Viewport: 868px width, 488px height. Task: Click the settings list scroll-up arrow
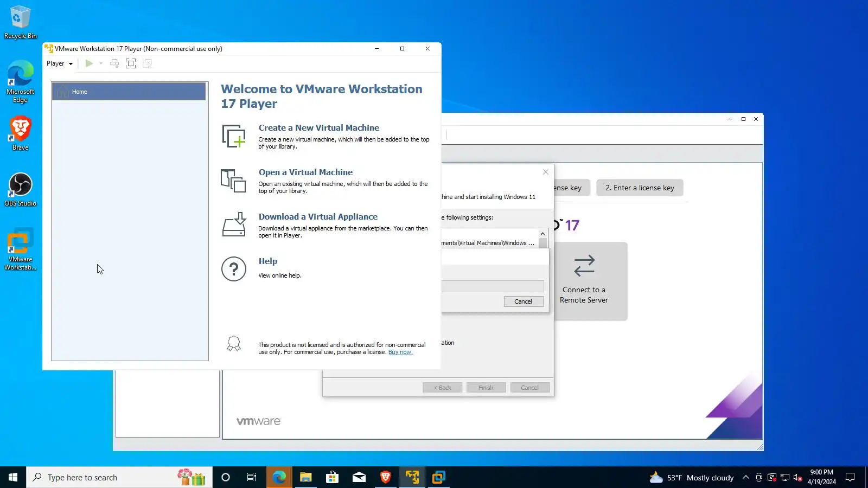coord(542,234)
